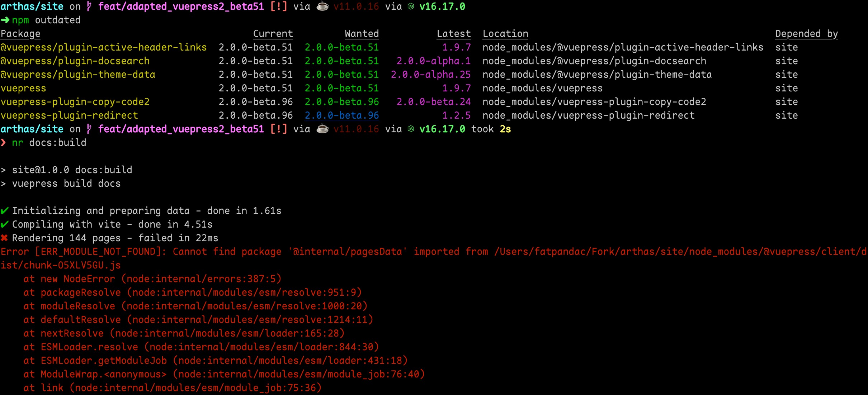Screen dimensions: 868x395
Task: Select package name vuepress-plugin-copy-code2
Action: pyautogui.click(x=75, y=102)
